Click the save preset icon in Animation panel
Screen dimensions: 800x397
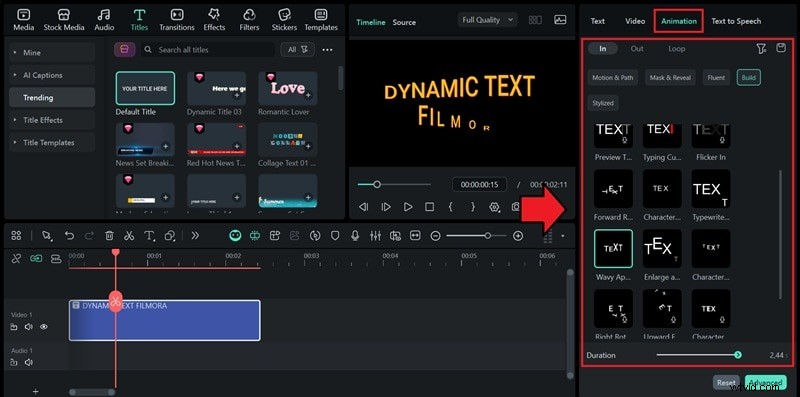point(781,48)
